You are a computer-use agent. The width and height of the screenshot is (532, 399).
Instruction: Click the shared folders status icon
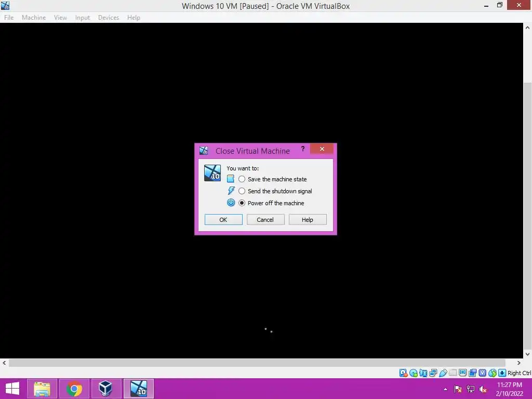click(x=453, y=373)
